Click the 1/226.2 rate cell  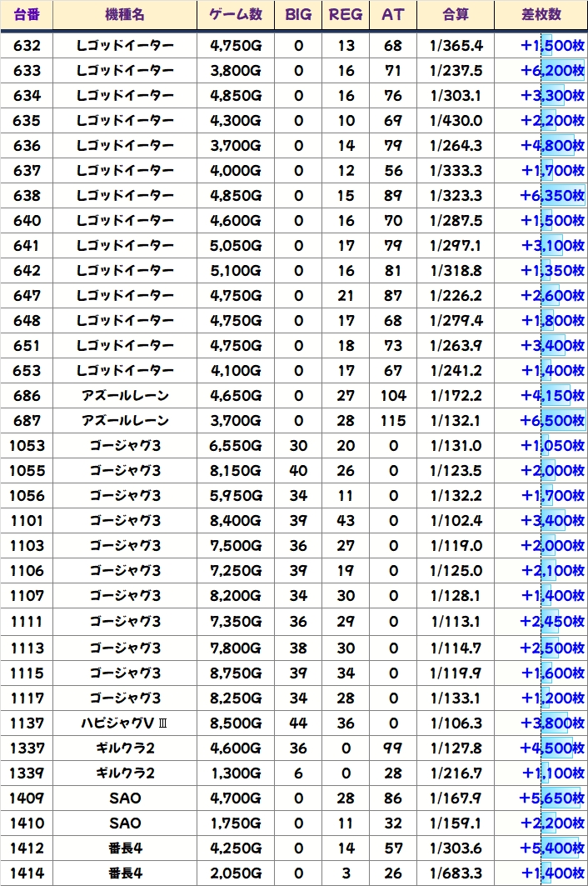456,296
